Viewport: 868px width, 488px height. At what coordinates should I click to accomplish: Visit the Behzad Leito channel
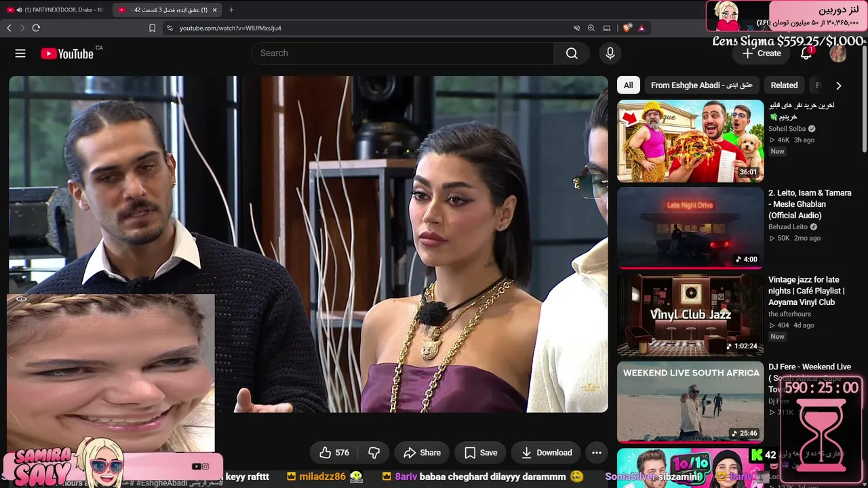coord(789,227)
